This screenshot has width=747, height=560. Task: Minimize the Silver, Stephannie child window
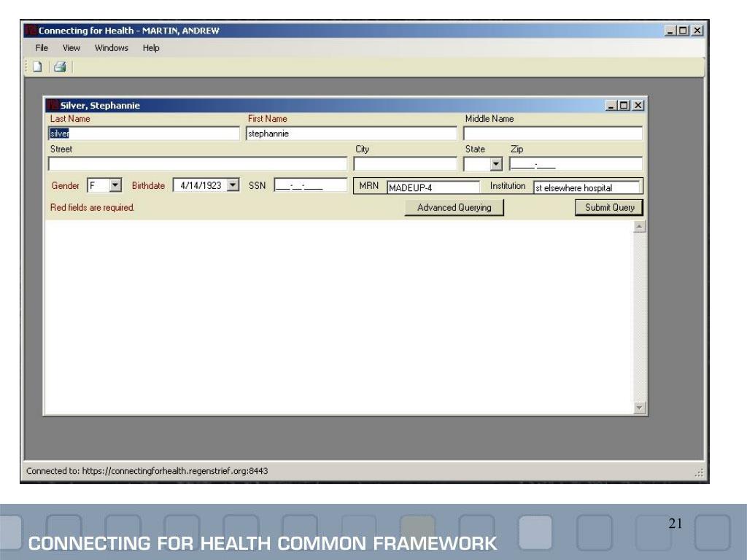611,105
